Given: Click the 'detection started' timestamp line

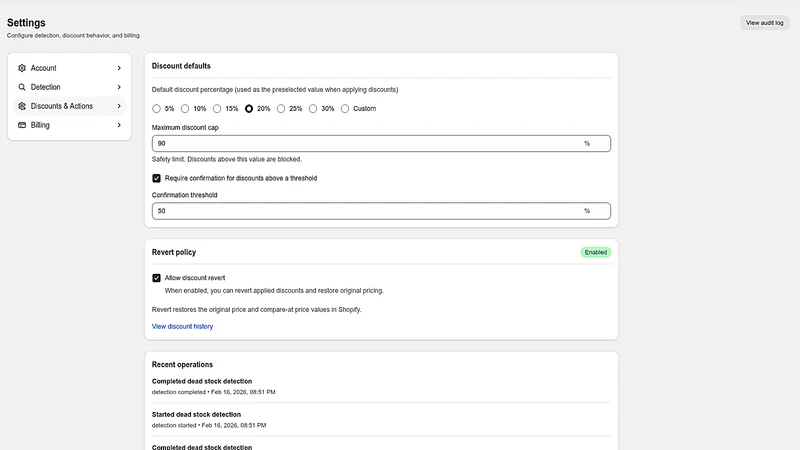Looking at the screenshot, I should (209, 425).
